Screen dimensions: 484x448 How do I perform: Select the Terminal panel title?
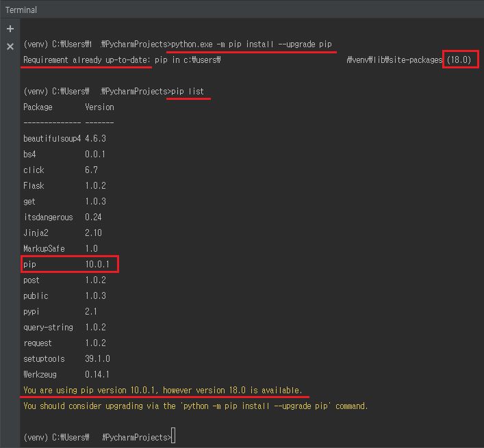[21, 10]
